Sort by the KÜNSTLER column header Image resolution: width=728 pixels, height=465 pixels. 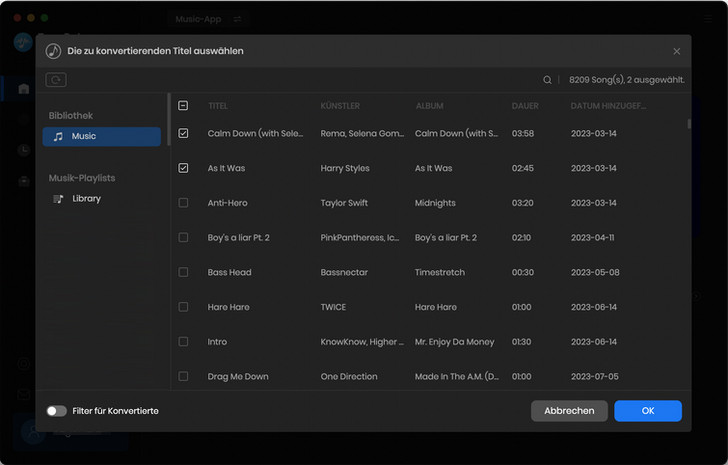pyautogui.click(x=340, y=106)
